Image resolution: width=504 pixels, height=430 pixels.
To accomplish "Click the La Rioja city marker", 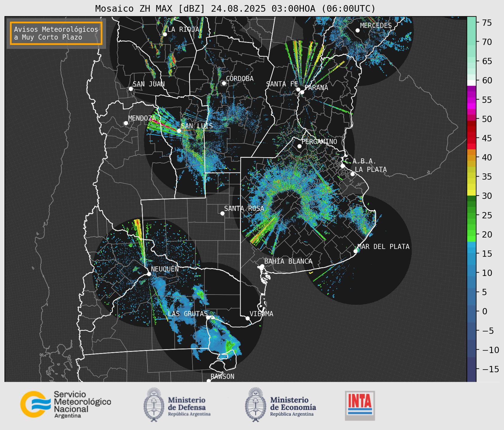I will (x=165, y=34).
